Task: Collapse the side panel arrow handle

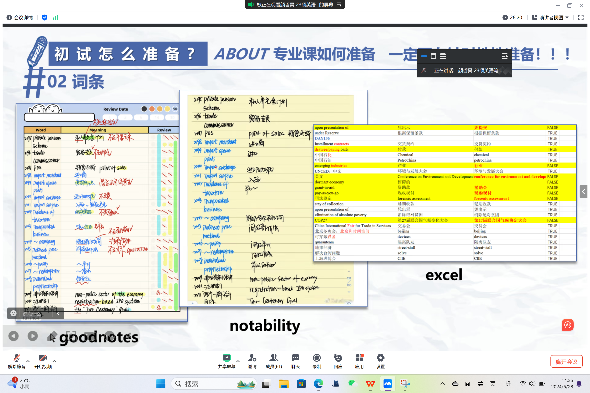Action: [584, 191]
